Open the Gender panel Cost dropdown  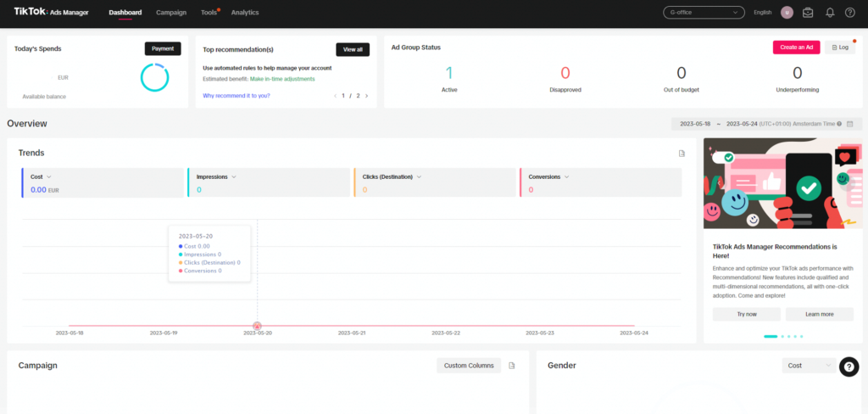809,366
